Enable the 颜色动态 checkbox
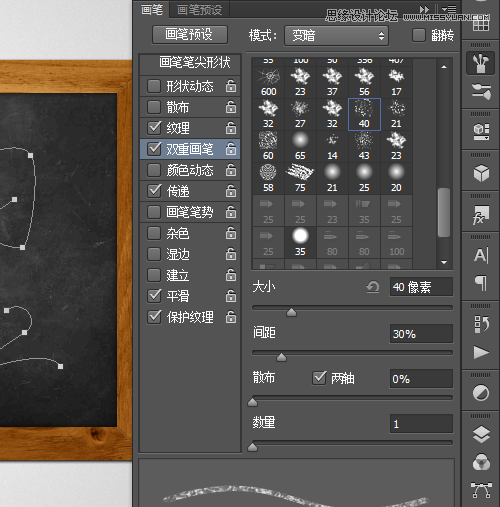500x507 pixels. click(x=154, y=170)
